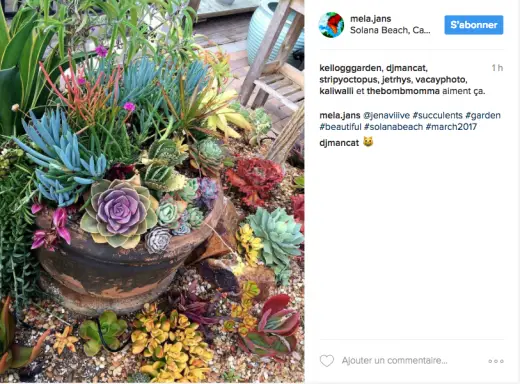Click the heart like icon
Viewport: 520px width, 384px height.
327,361
